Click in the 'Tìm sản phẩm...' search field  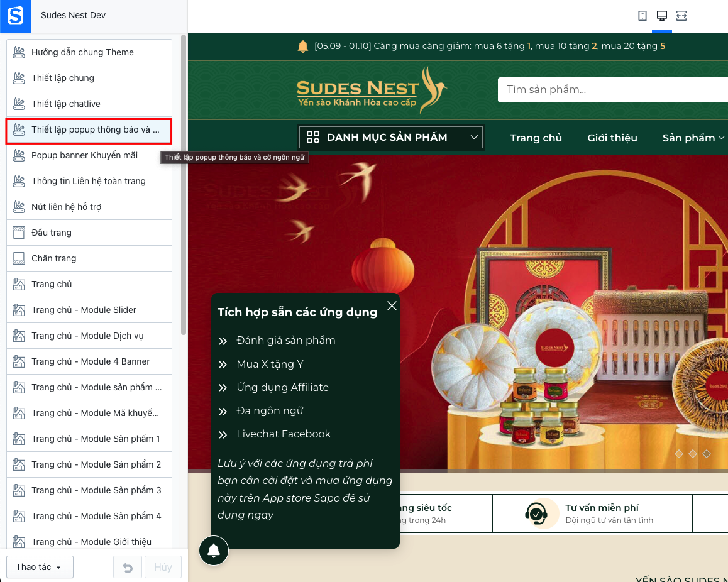[x=613, y=90]
